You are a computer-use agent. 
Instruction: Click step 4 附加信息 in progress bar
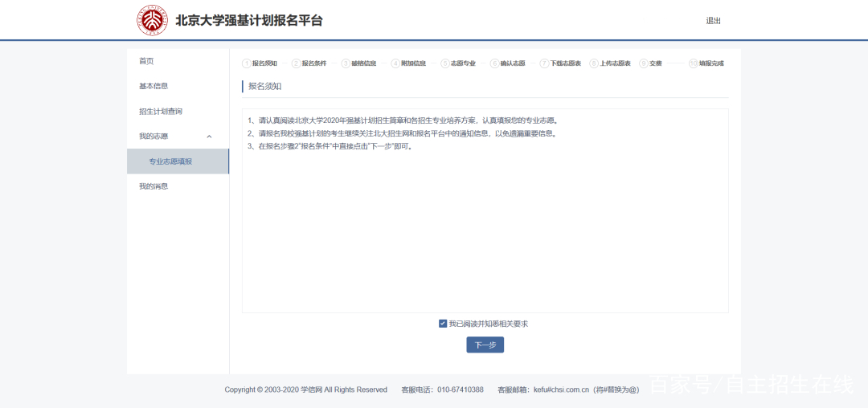[408, 63]
